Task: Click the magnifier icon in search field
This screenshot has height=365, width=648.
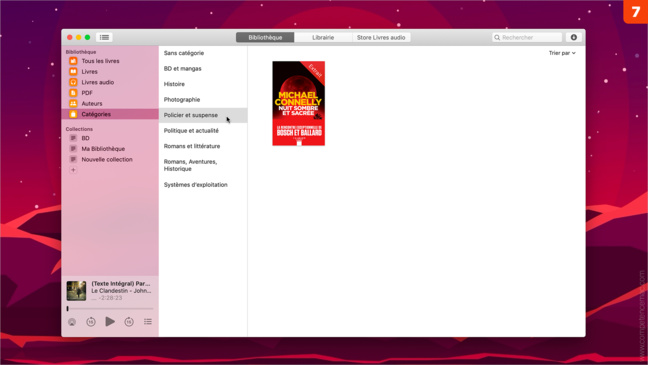Action: click(x=497, y=38)
